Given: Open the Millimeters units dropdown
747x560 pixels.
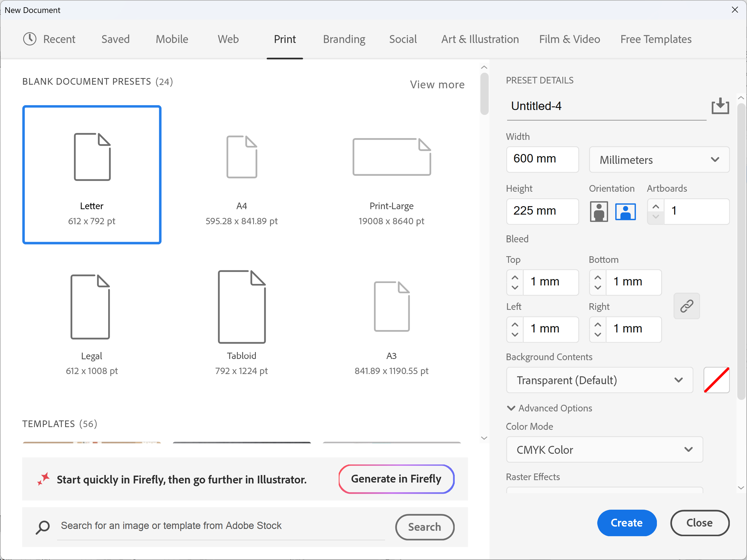Looking at the screenshot, I should [x=659, y=159].
